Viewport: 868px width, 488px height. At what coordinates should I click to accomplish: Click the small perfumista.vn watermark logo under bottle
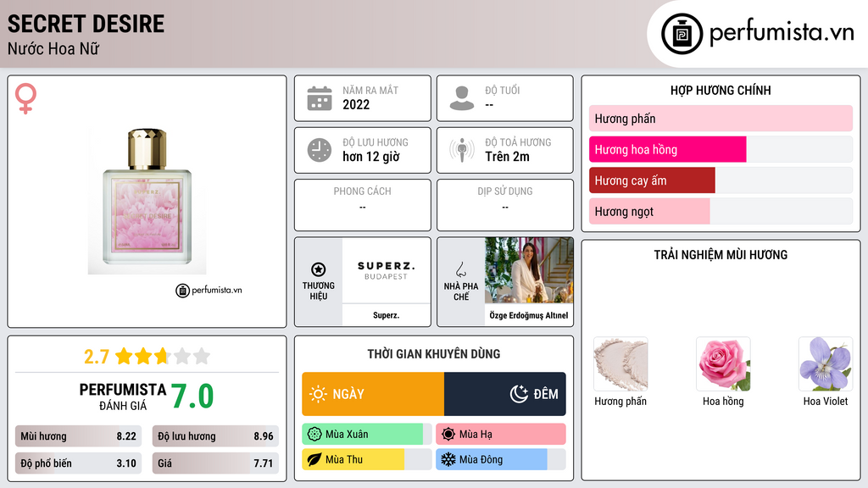[x=209, y=290]
